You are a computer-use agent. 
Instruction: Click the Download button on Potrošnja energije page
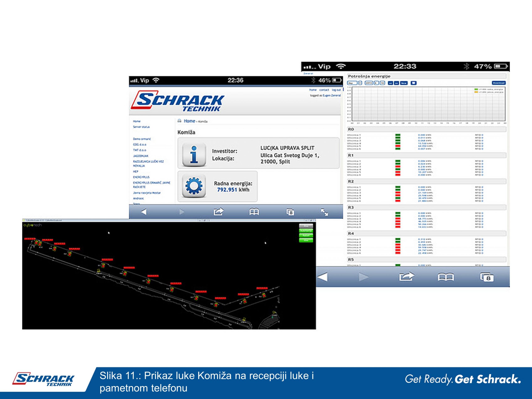point(499,83)
